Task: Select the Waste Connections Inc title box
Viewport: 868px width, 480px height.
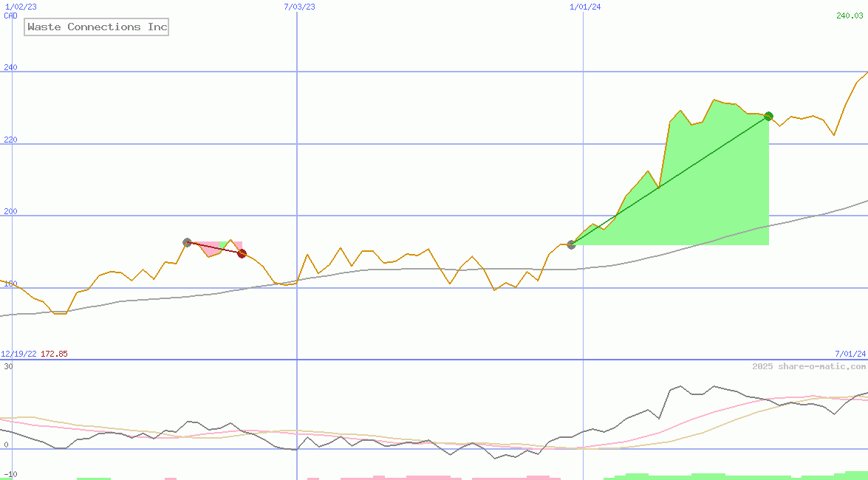Action: (x=97, y=27)
